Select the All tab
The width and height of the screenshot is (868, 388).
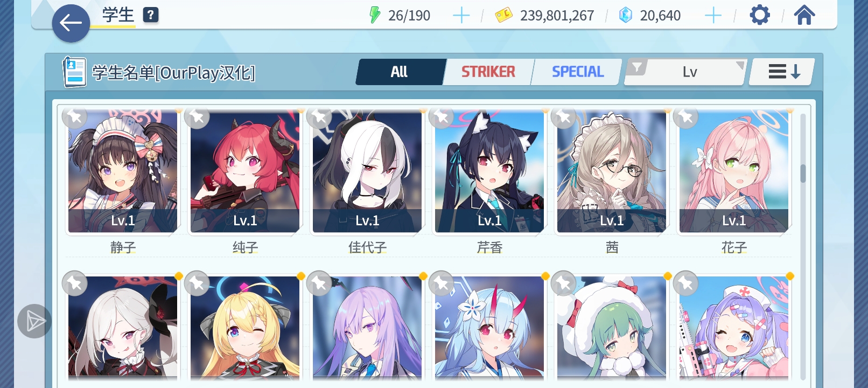click(x=400, y=72)
